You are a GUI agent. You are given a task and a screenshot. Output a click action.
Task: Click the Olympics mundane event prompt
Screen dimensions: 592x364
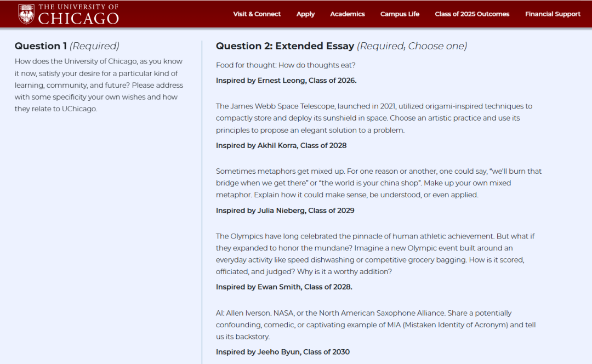(375, 254)
